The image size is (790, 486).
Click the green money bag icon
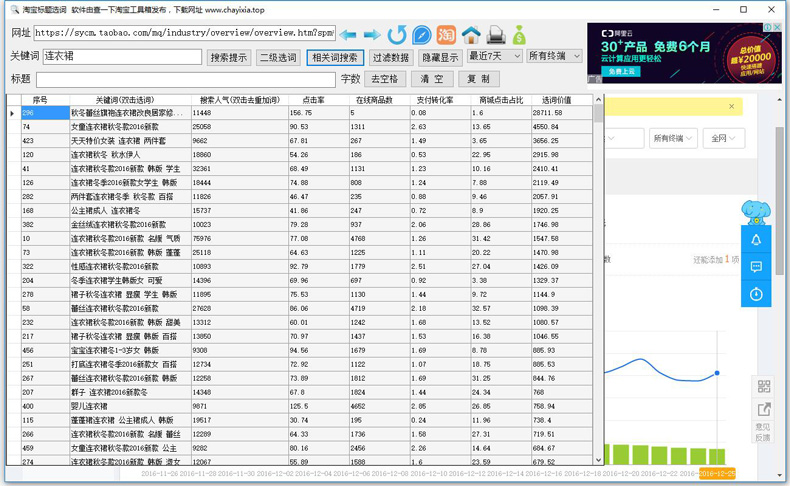(519, 35)
